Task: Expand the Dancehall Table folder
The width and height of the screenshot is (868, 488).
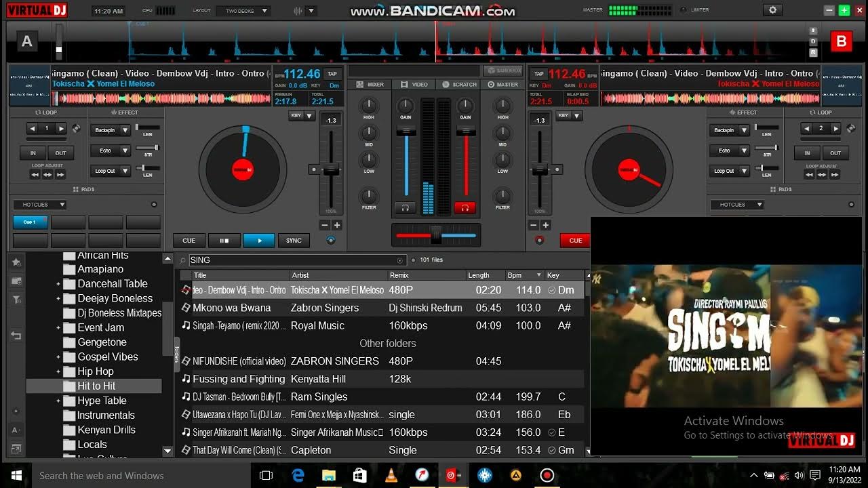Action: click(x=58, y=284)
